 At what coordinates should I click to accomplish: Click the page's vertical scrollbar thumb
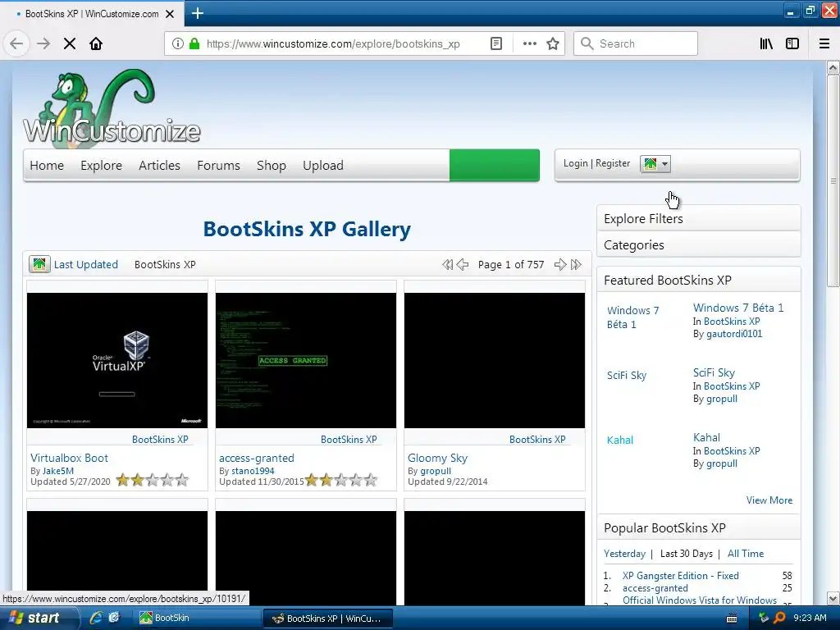[833, 180]
